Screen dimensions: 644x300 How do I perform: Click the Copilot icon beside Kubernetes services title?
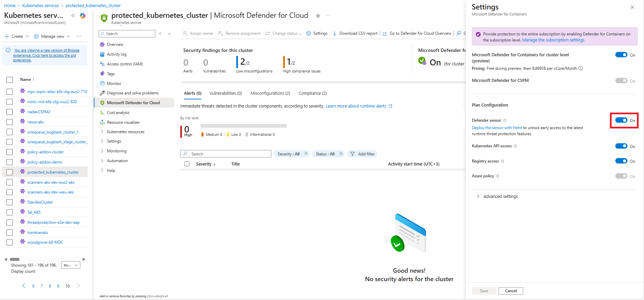[x=83, y=16]
